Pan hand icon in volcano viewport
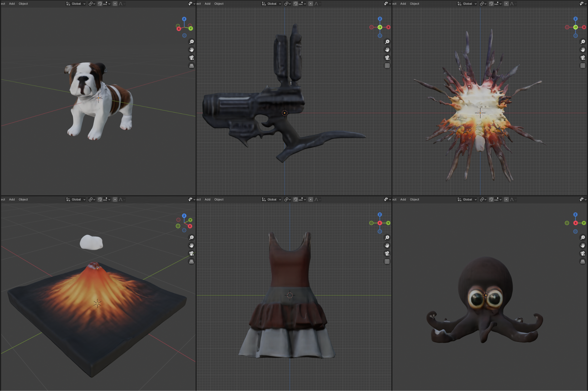 tap(191, 245)
